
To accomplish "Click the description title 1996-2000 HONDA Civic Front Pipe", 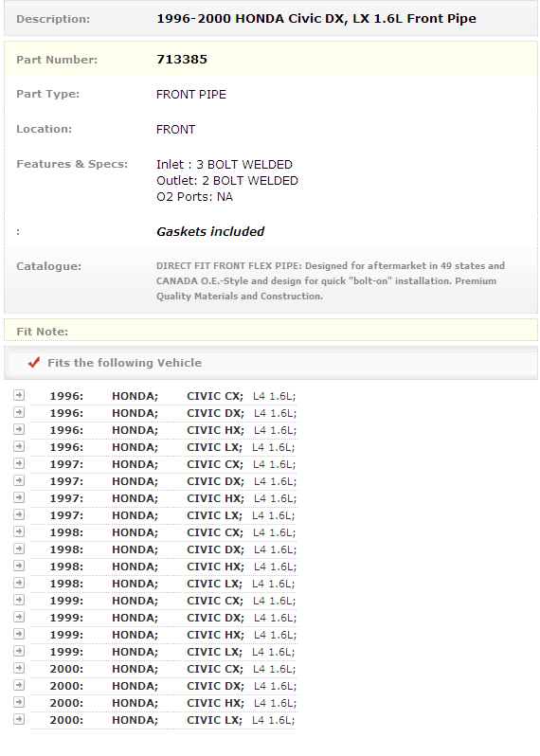I will pos(316,19).
